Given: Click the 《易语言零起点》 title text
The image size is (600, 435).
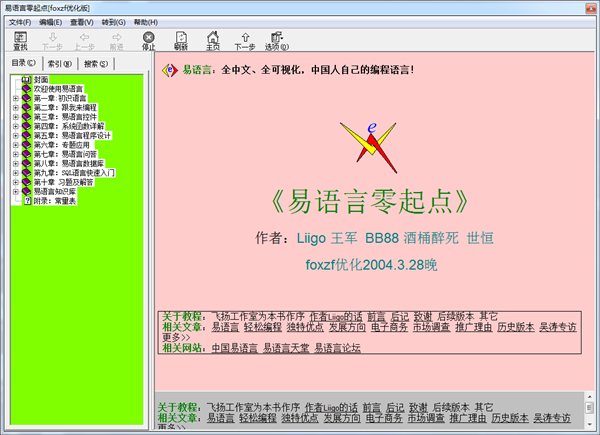Looking at the screenshot, I should point(370,202).
